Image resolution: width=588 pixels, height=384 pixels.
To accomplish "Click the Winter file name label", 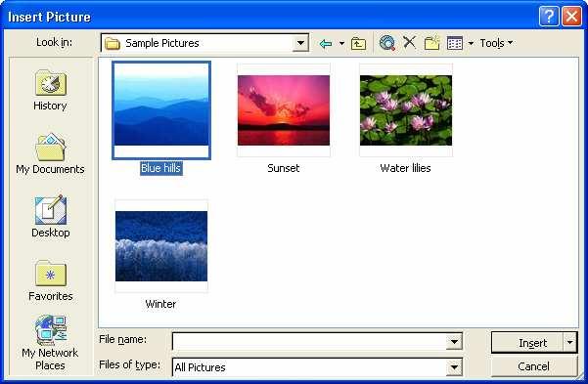I will 160,304.
